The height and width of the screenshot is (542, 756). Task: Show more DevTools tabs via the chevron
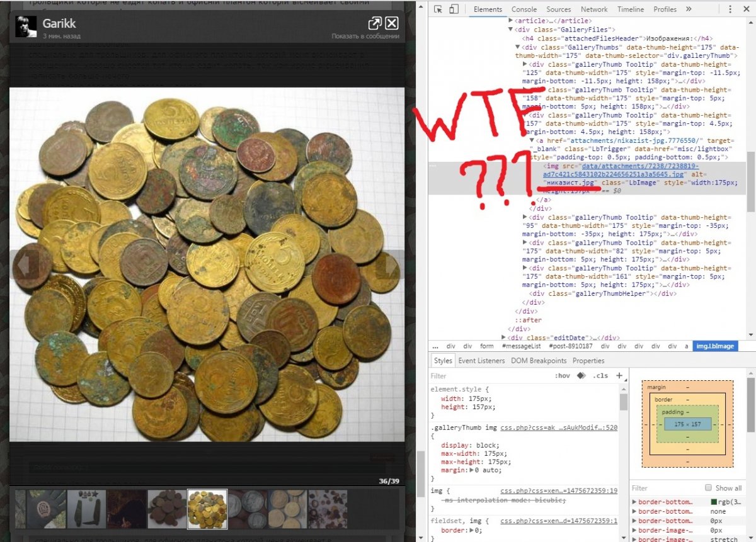click(689, 9)
